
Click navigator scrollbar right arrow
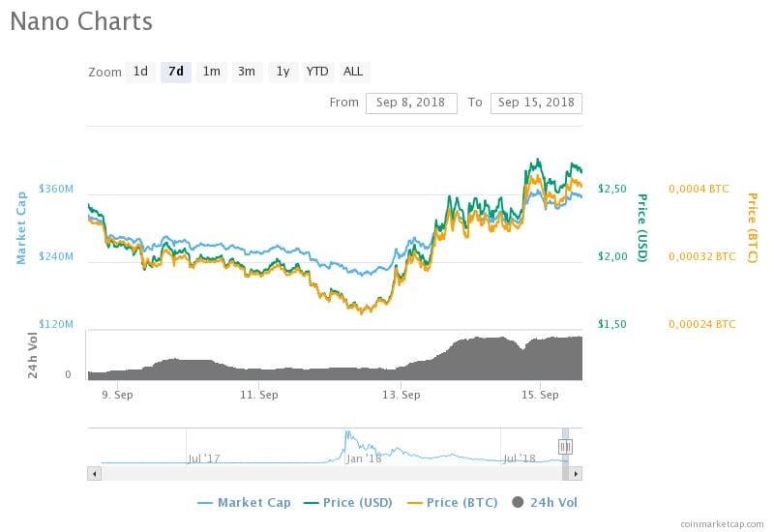pyautogui.click(x=576, y=474)
